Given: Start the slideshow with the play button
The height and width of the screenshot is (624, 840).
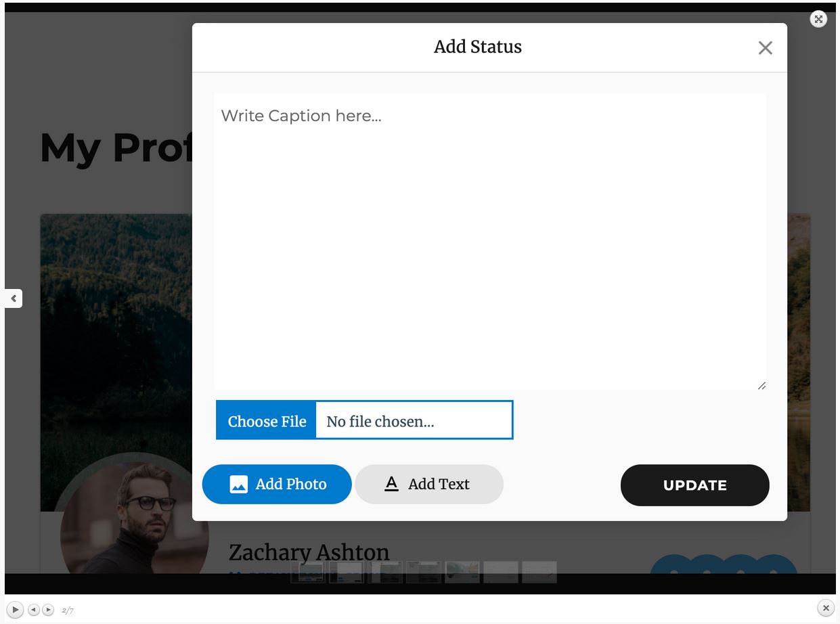Looking at the screenshot, I should [x=15, y=609].
